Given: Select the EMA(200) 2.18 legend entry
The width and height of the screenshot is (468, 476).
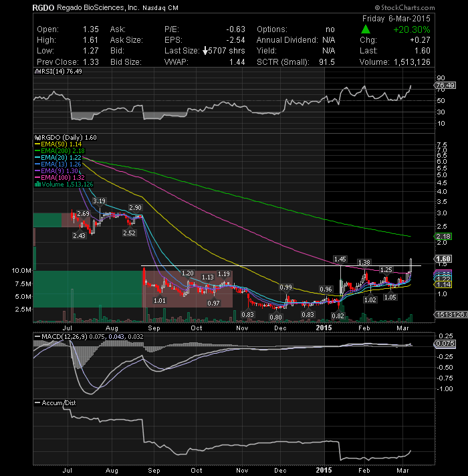Looking at the screenshot, I should point(60,151).
